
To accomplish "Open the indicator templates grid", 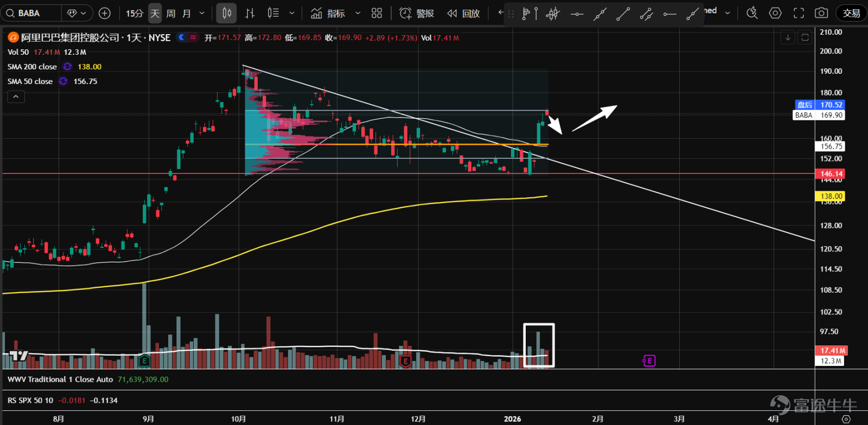I will click(x=376, y=13).
